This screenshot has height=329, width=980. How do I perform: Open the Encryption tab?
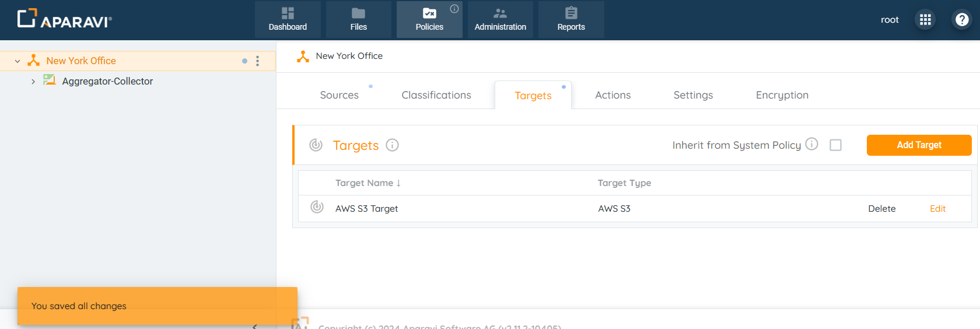(782, 95)
